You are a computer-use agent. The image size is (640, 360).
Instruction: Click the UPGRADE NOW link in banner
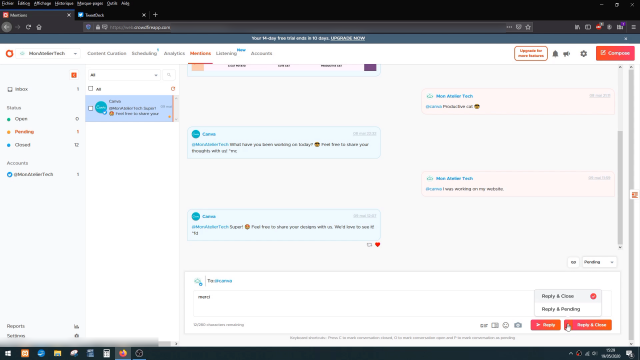pyautogui.click(x=348, y=38)
